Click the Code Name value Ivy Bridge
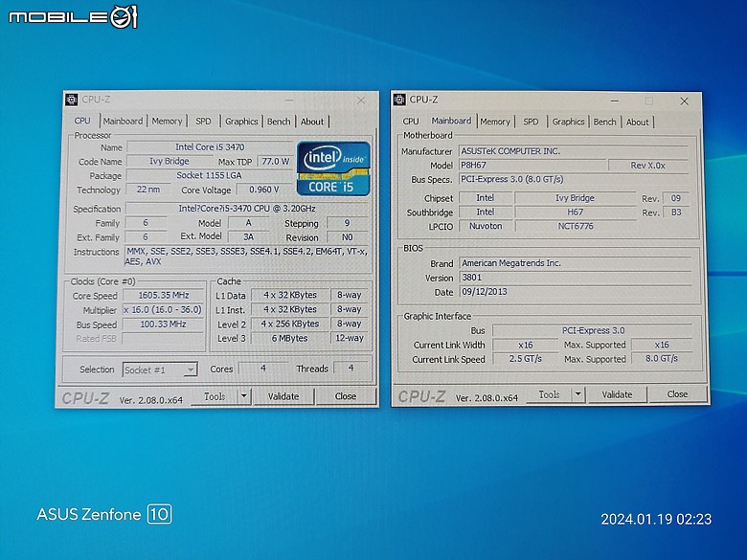This screenshot has width=747, height=560. [x=170, y=161]
